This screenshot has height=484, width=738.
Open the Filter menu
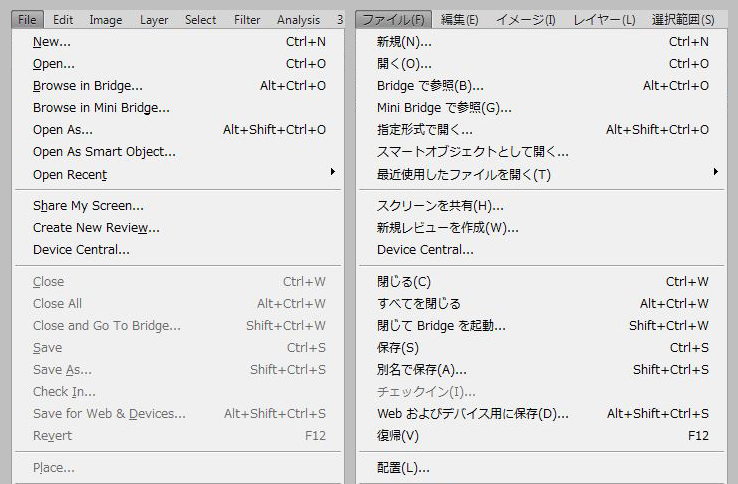(x=247, y=20)
